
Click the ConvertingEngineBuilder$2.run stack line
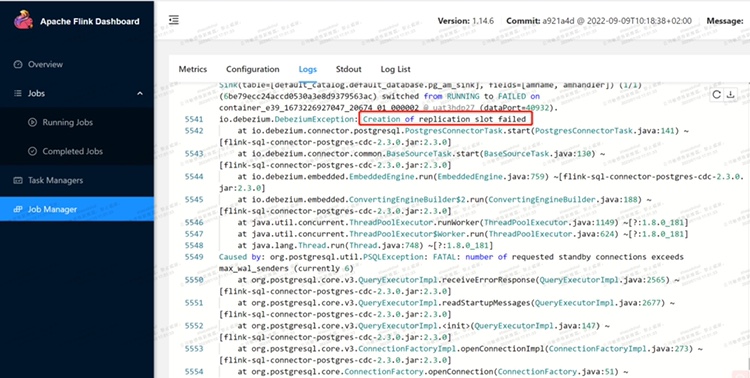(x=446, y=200)
